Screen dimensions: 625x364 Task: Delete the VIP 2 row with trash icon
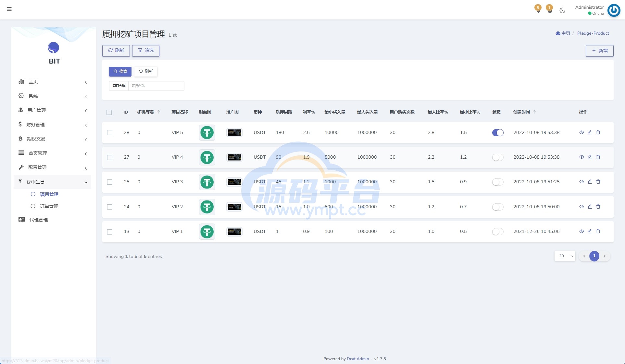pyautogui.click(x=598, y=207)
